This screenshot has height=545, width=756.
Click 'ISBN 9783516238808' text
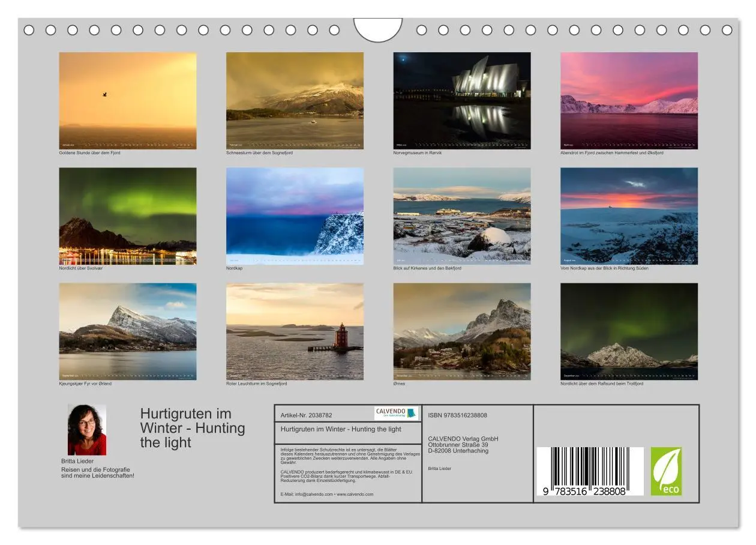pyautogui.click(x=458, y=415)
